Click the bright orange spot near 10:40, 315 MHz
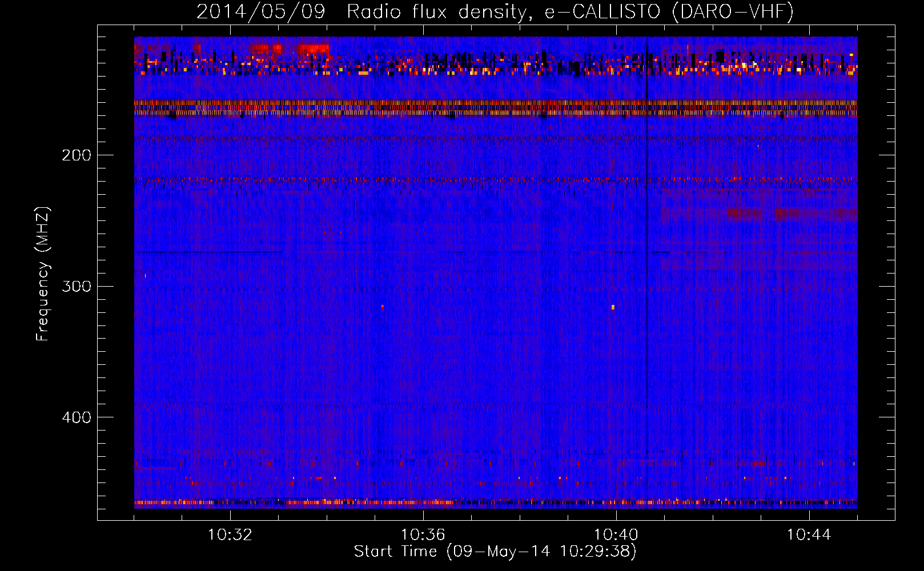Viewport: 924px width, 571px height. pyautogui.click(x=613, y=307)
